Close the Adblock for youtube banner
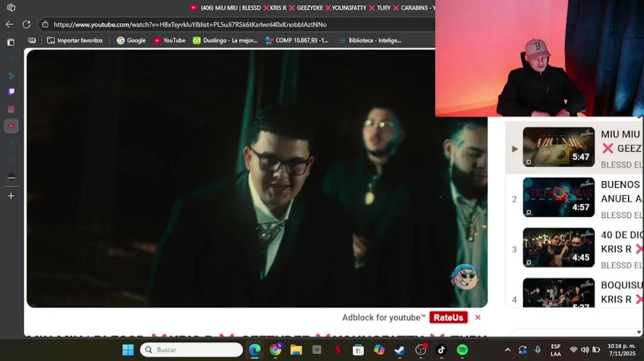644x361 pixels. pyautogui.click(x=477, y=317)
